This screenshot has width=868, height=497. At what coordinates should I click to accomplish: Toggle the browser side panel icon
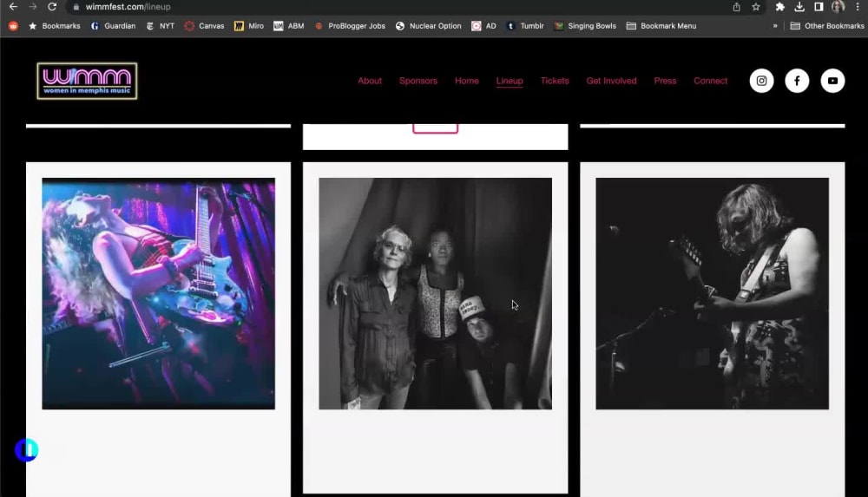tap(819, 7)
